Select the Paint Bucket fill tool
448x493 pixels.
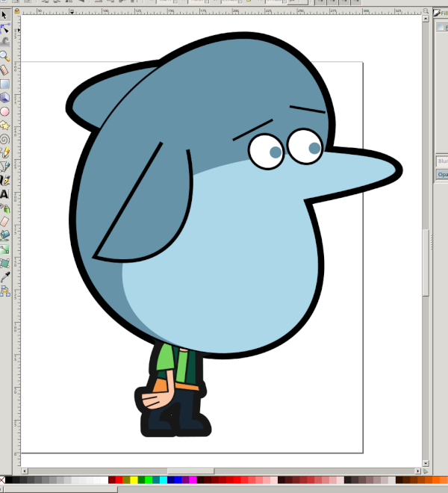(x=4, y=235)
